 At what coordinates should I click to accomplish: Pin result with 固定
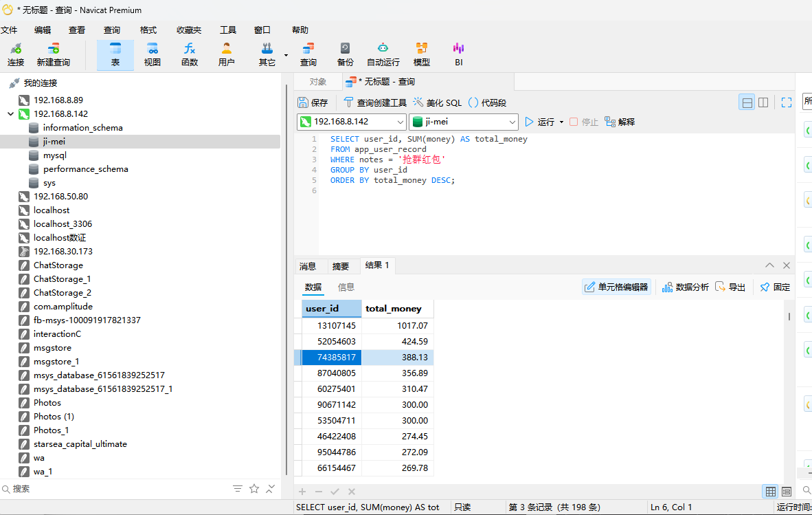(x=775, y=287)
